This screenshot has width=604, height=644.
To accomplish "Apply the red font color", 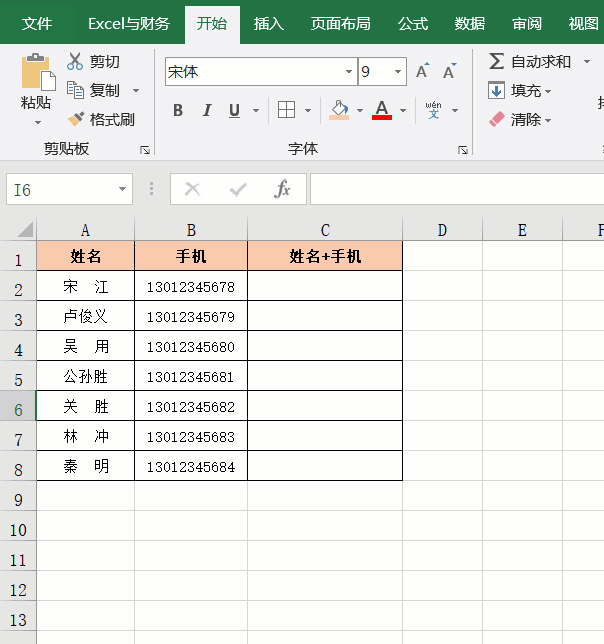I will tap(382, 110).
